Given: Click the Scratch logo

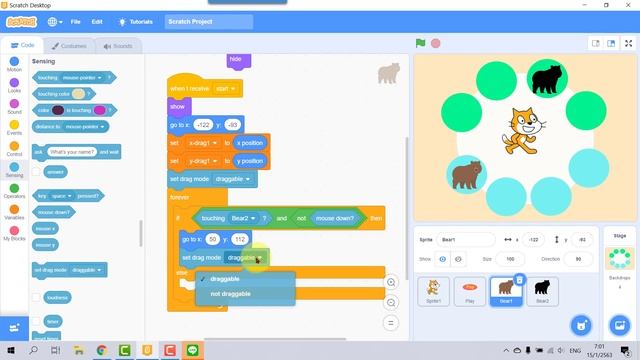Looking at the screenshot, I should (x=21, y=22).
